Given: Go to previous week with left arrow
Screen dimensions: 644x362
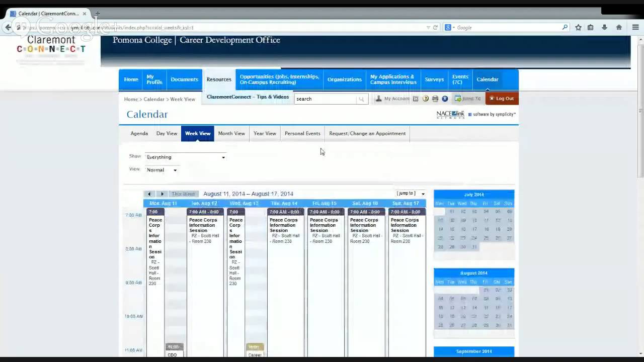Looking at the screenshot, I should (x=149, y=194).
